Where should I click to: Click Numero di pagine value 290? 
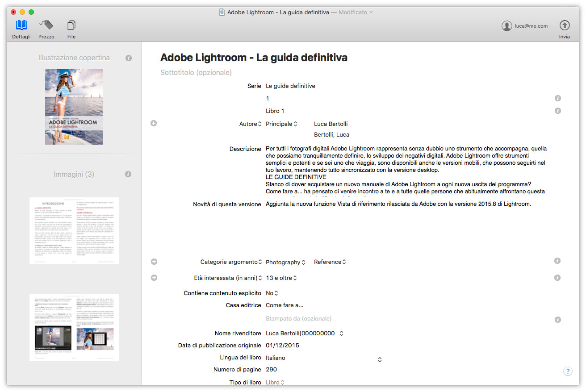pyautogui.click(x=272, y=370)
